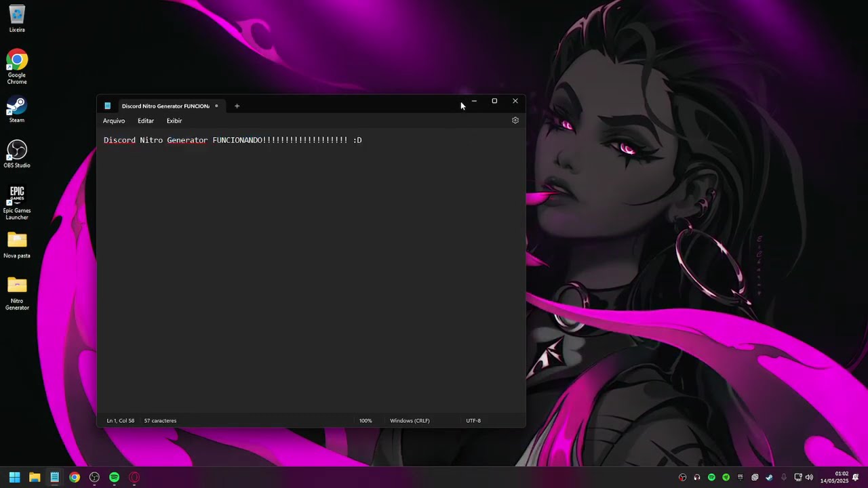Open the Lixeira recycle bin icon

tap(17, 19)
